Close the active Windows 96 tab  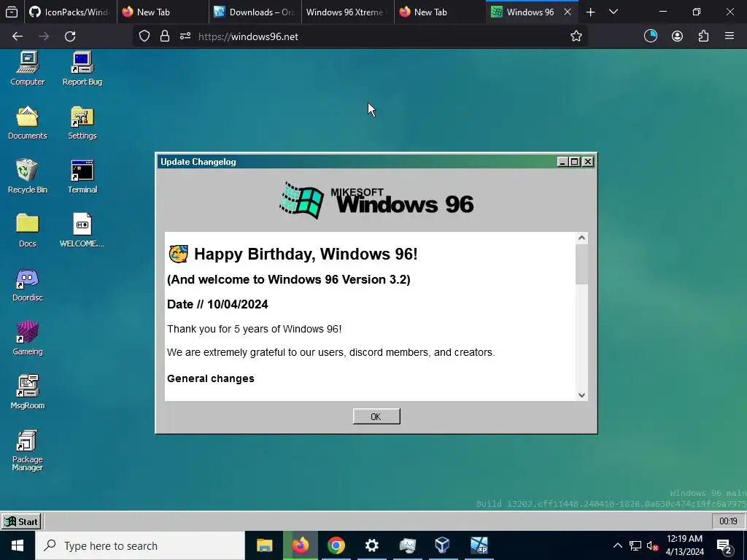(x=568, y=12)
